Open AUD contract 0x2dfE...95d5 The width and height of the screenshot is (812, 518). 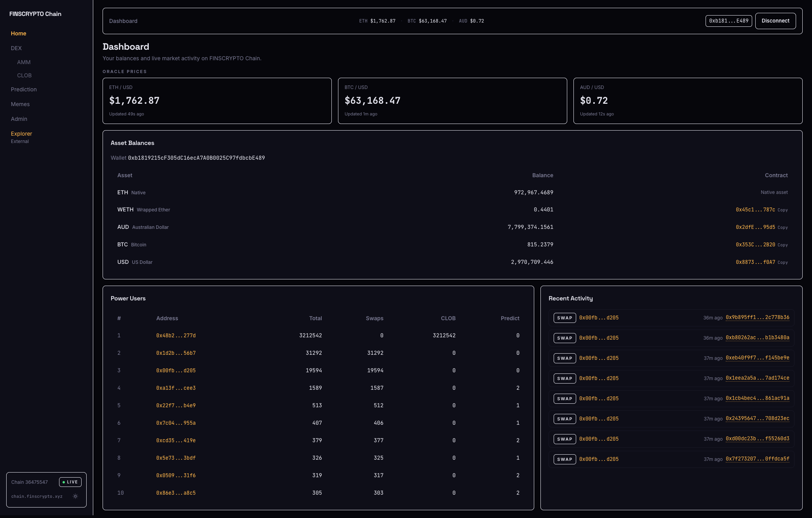click(x=755, y=227)
